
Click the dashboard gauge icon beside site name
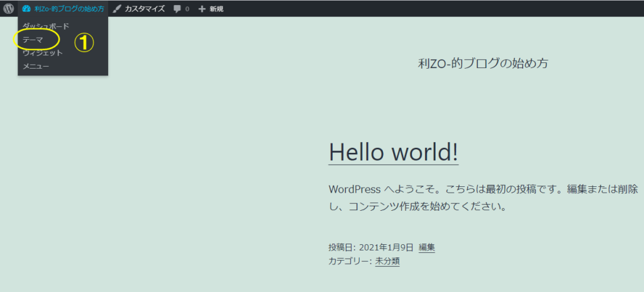pyautogui.click(x=26, y=9)
